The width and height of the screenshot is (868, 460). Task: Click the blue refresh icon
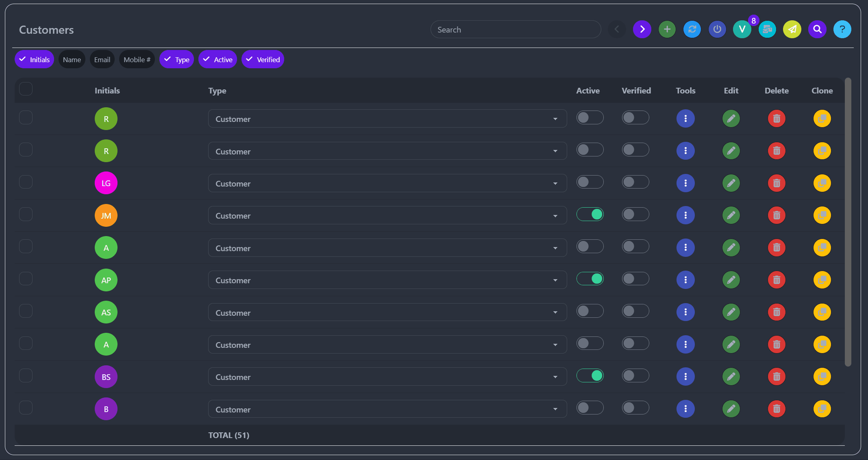[692, 29]
